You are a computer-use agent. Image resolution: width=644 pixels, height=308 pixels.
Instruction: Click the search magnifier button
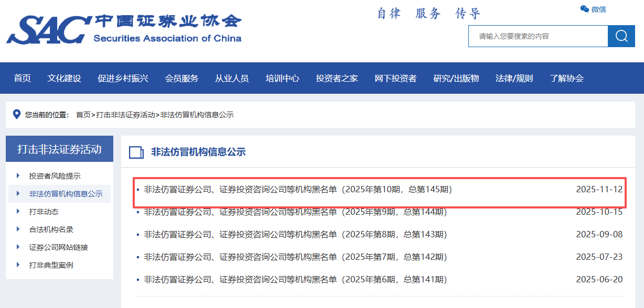tap(621, 36)
